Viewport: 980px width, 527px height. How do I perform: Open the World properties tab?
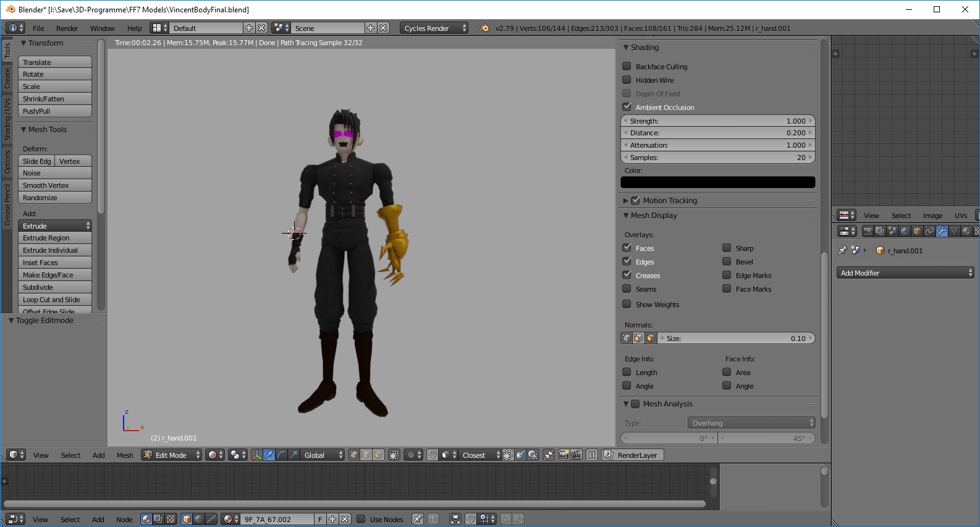[905, 231]
